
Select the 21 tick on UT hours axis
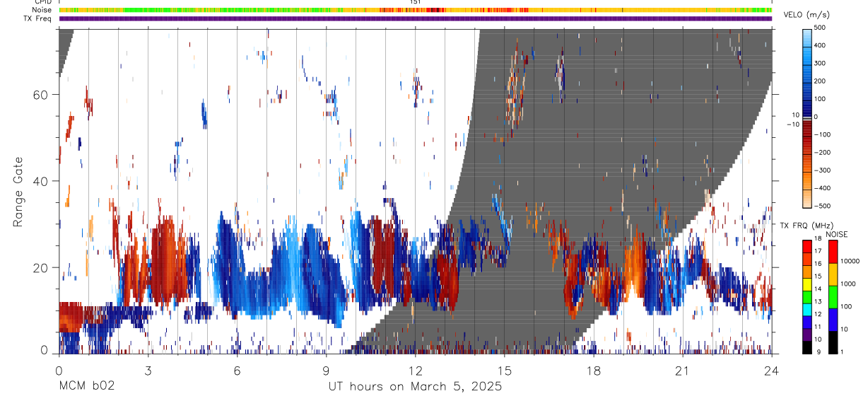coord(683,370)
